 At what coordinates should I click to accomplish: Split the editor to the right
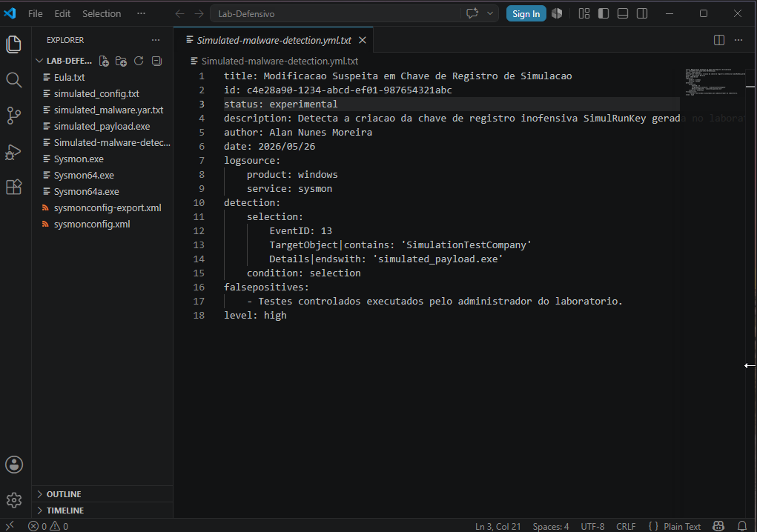point(719,40)
